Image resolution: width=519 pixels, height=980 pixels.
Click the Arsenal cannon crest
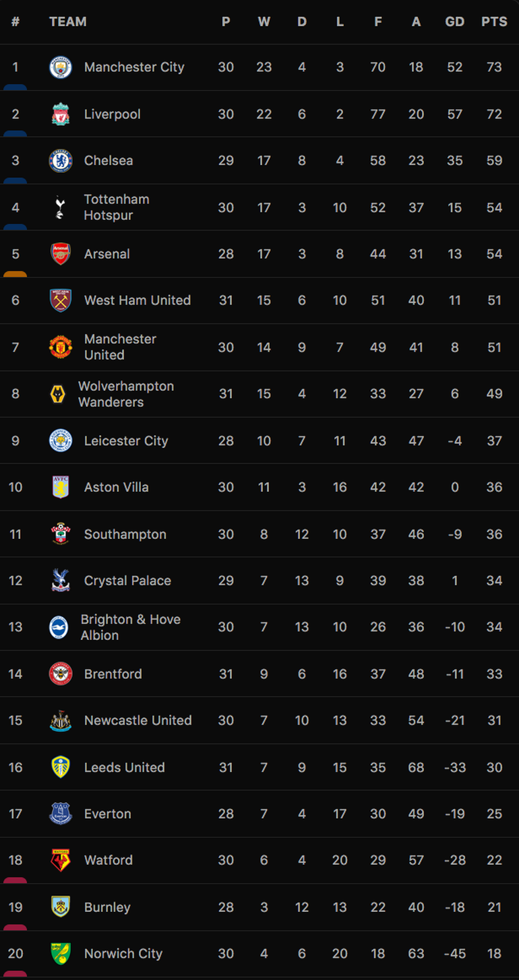tap(61, 254)
